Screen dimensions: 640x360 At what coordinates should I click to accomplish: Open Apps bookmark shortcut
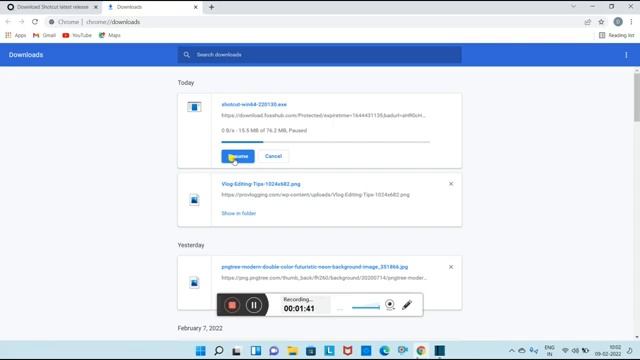coord(16,36)
